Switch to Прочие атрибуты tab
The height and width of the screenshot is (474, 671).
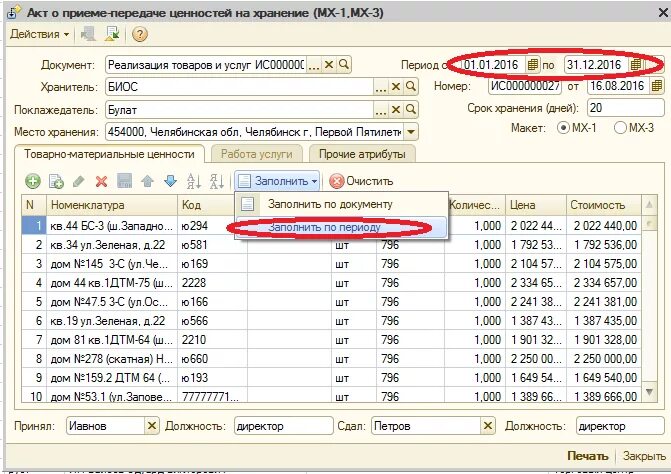(362, 155)
